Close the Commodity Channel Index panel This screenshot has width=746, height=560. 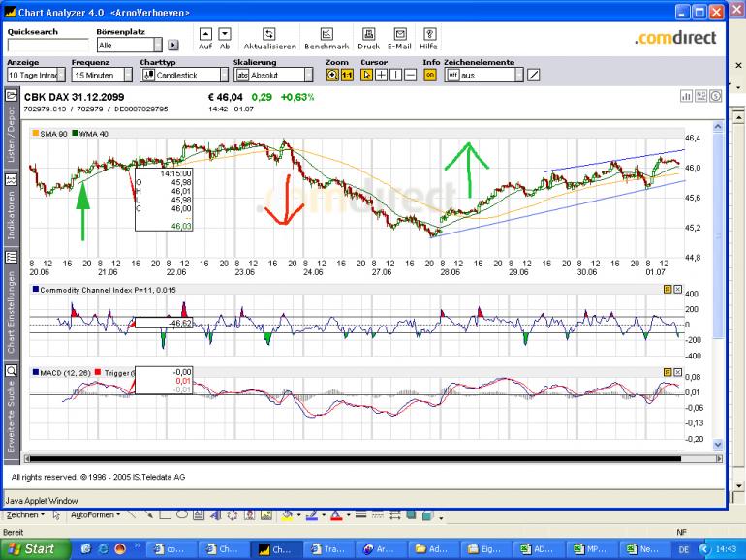(x=678, y=289)
